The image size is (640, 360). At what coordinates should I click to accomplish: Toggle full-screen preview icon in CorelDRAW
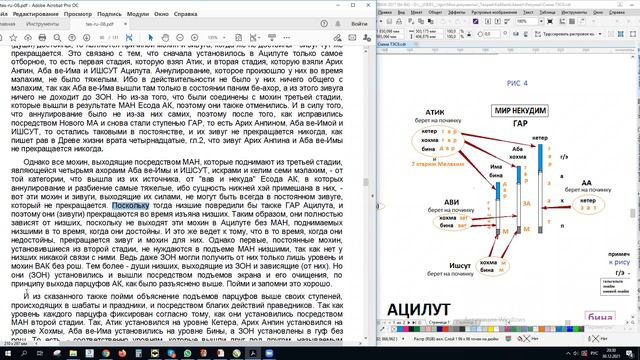[550, 21]
